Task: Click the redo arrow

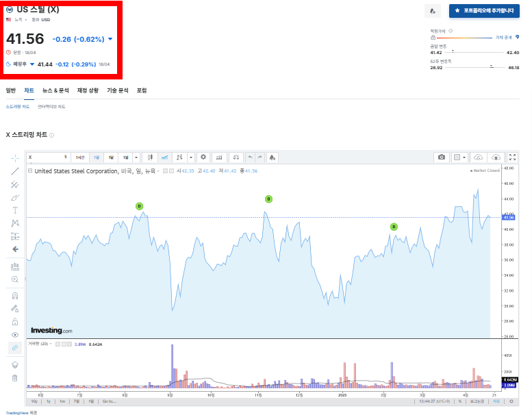Action: click(x=259, y=157)
